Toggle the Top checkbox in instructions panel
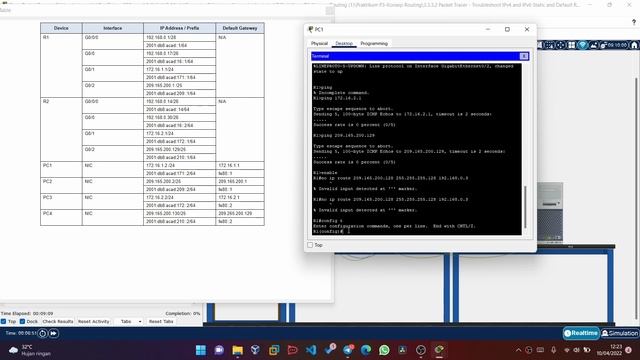The height and width of the screenshot is (360, 640). coord(3,322)
